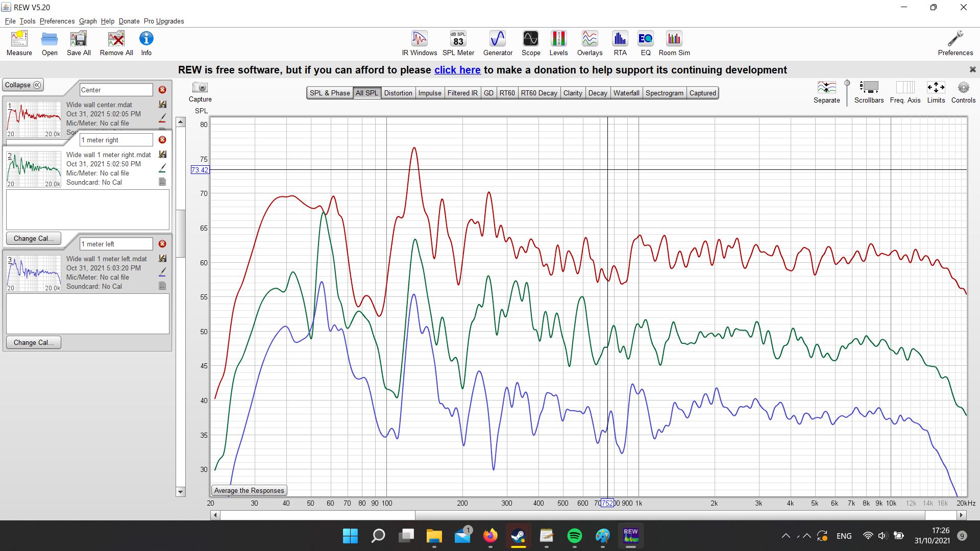Open the Overlays window

coord(590,43)
